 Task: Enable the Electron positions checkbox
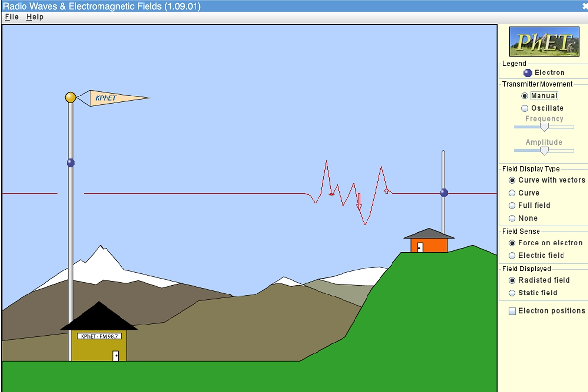point(513,311)
